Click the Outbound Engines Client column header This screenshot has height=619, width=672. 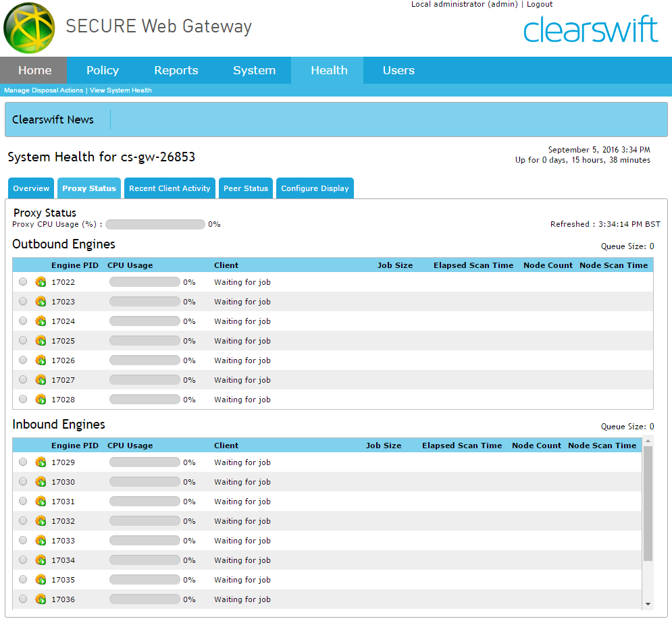[226, 265]
